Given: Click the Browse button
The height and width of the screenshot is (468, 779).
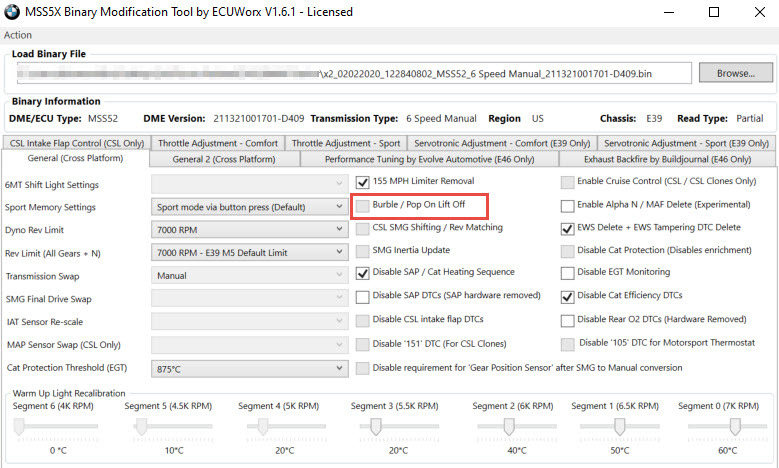Looking at the screenshot, I should [734, 73].
